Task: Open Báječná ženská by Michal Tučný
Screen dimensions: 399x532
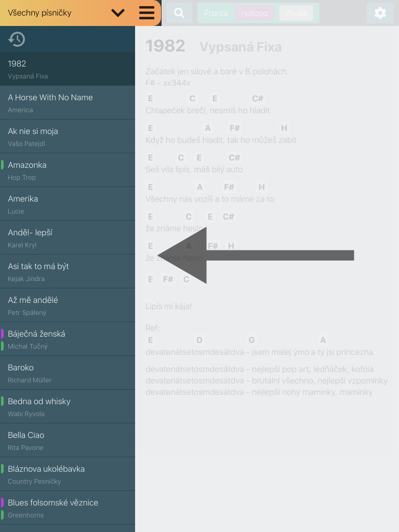Action: (x=68, y=339)
